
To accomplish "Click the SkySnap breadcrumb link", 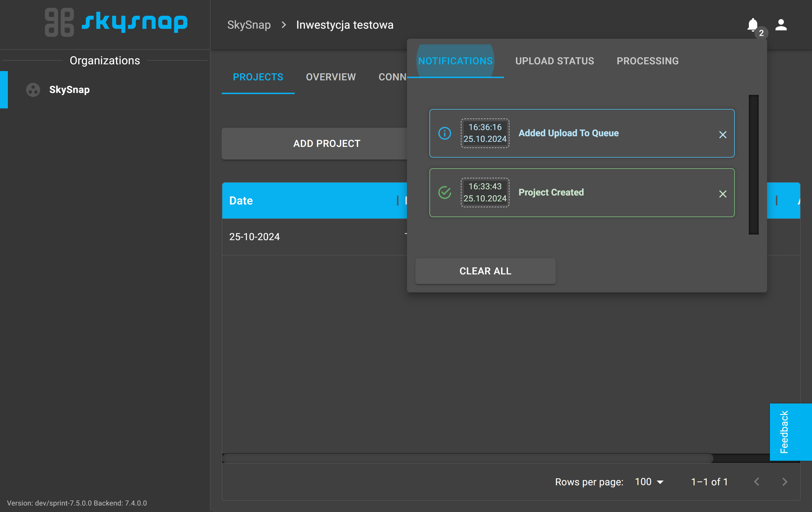I will [x=249, y=25].
